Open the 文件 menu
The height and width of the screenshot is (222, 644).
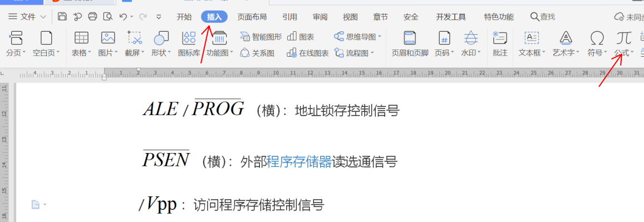tap(27, 17)
